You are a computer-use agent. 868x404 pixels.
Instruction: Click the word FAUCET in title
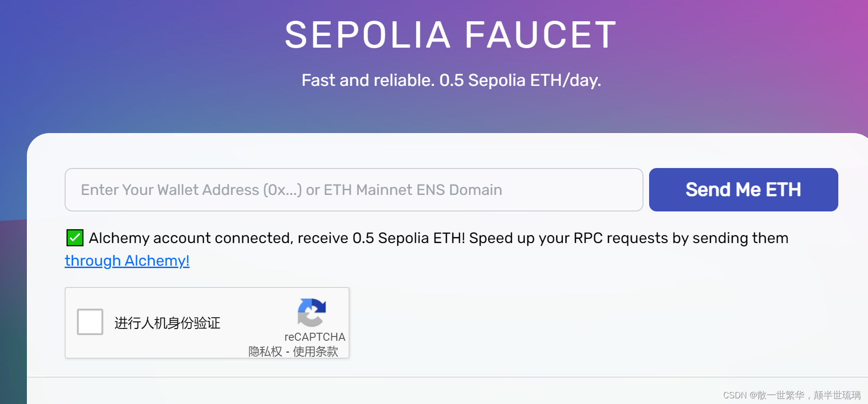click(x=541, y=35)
